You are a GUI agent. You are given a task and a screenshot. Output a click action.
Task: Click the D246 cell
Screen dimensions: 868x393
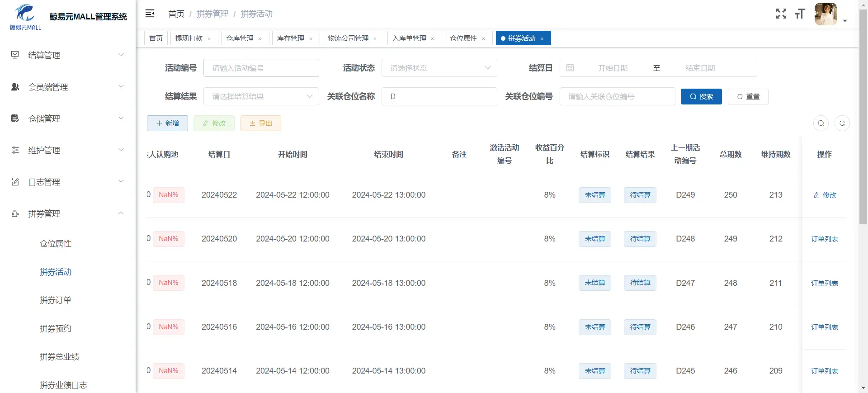point(685,327)
